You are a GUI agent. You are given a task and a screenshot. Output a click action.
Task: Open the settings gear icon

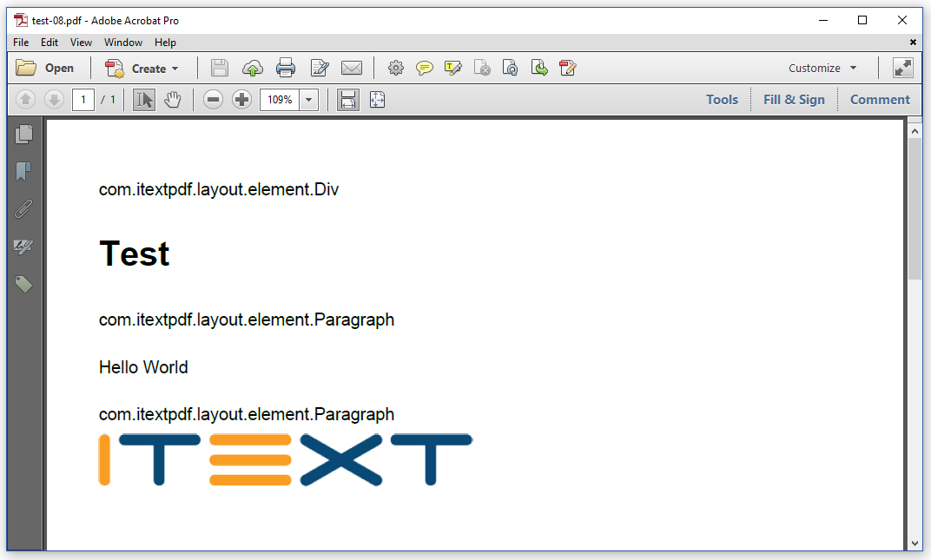click(396, 69)
